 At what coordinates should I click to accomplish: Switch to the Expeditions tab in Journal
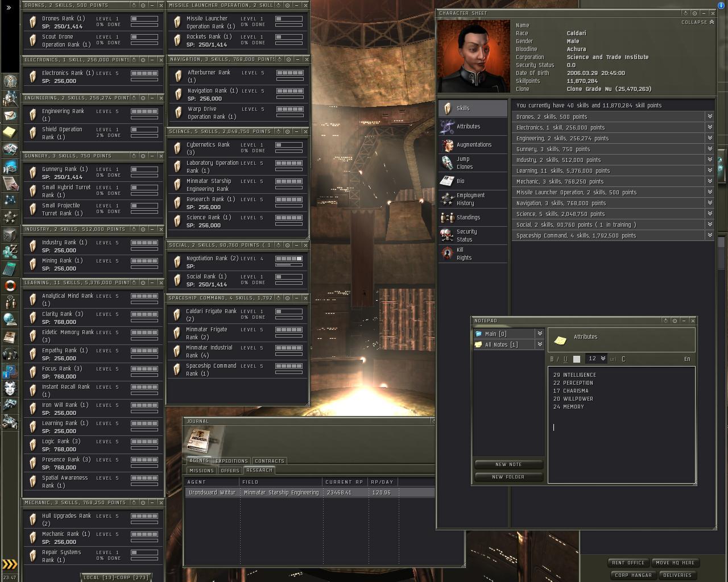[231, 461]
